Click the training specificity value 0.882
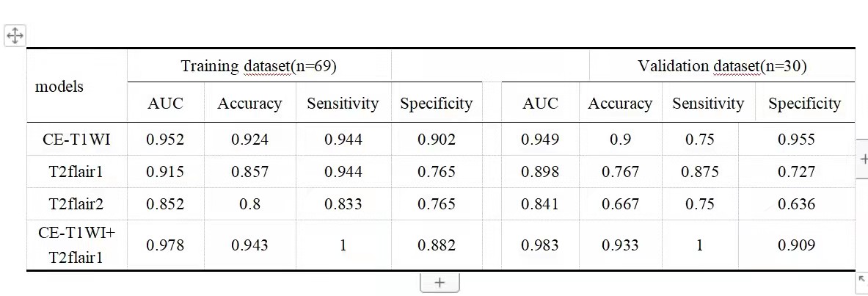 (436, 245)
